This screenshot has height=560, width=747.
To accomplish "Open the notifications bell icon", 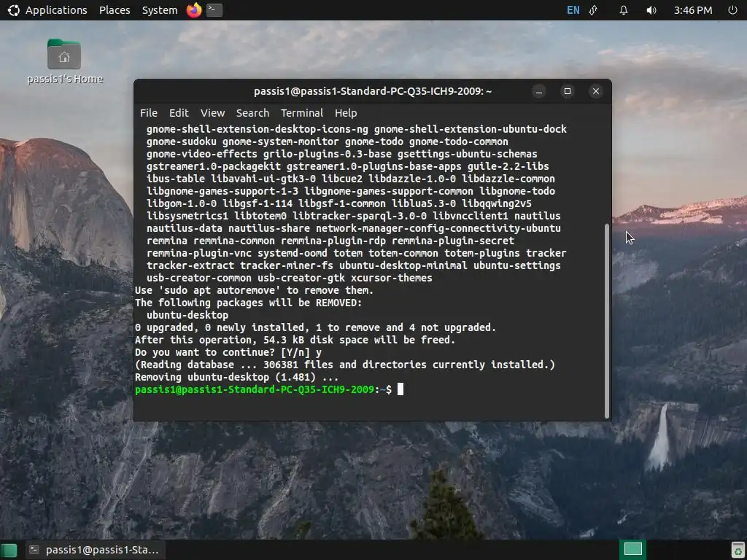I will 624,10.
